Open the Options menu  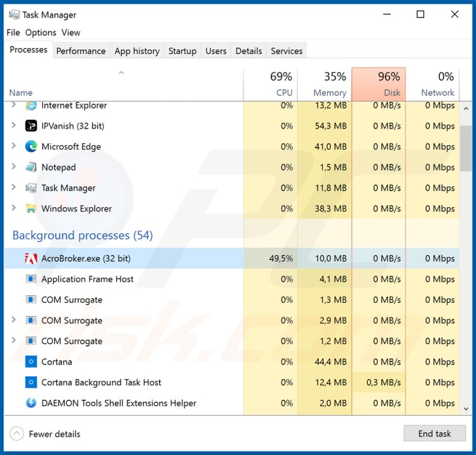point(40,33)
